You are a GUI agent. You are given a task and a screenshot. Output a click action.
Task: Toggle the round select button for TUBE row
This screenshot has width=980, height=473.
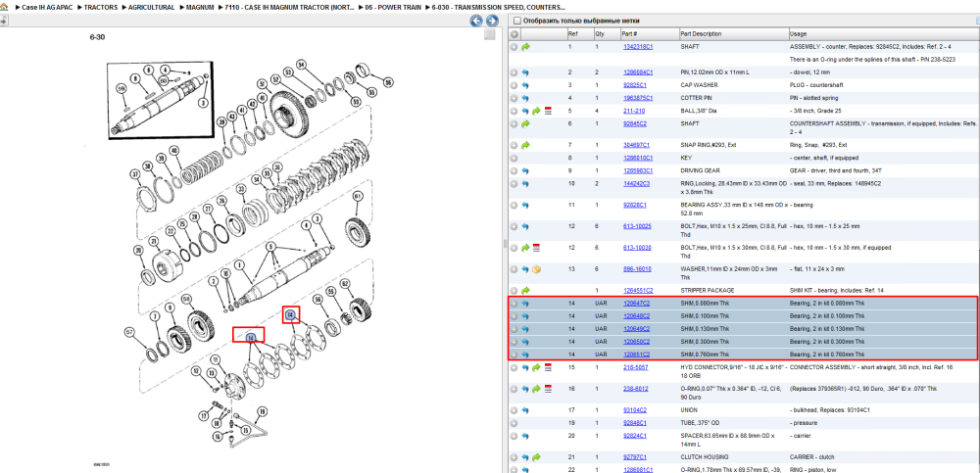pos(514,423)
